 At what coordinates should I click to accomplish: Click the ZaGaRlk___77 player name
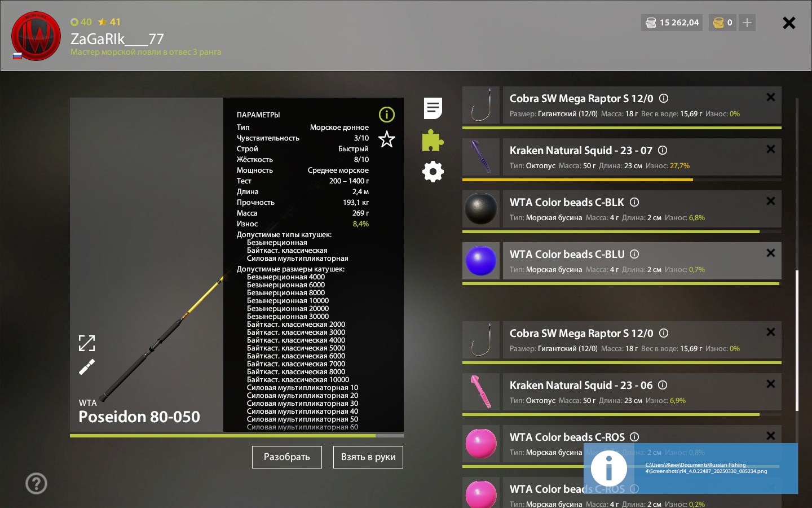117,39
